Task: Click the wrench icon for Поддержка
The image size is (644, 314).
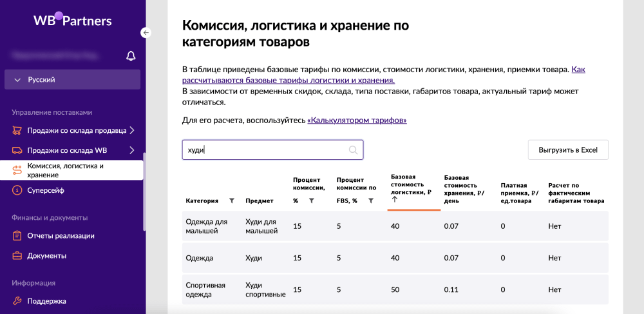Action: (x=17, y=301)
